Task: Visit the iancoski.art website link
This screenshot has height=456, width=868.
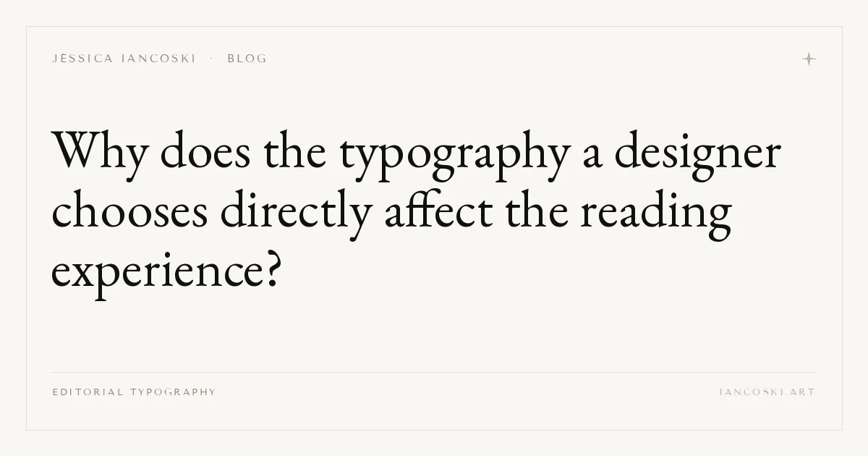Action: (767, 392)
